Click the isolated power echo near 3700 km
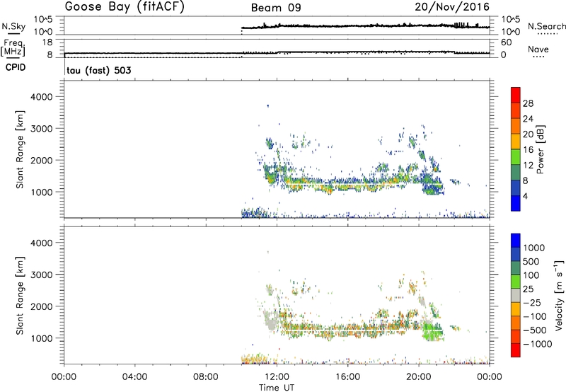Screen dimensions: 566x392 click(x=267, y=105)
